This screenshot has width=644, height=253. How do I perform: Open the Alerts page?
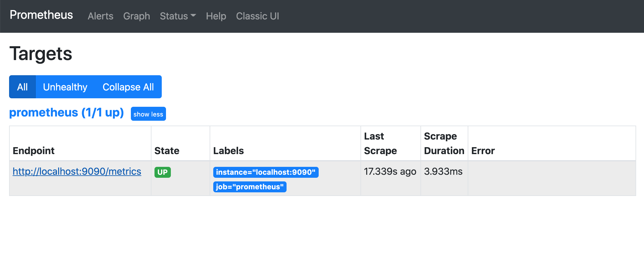click(x=100, y=16)
